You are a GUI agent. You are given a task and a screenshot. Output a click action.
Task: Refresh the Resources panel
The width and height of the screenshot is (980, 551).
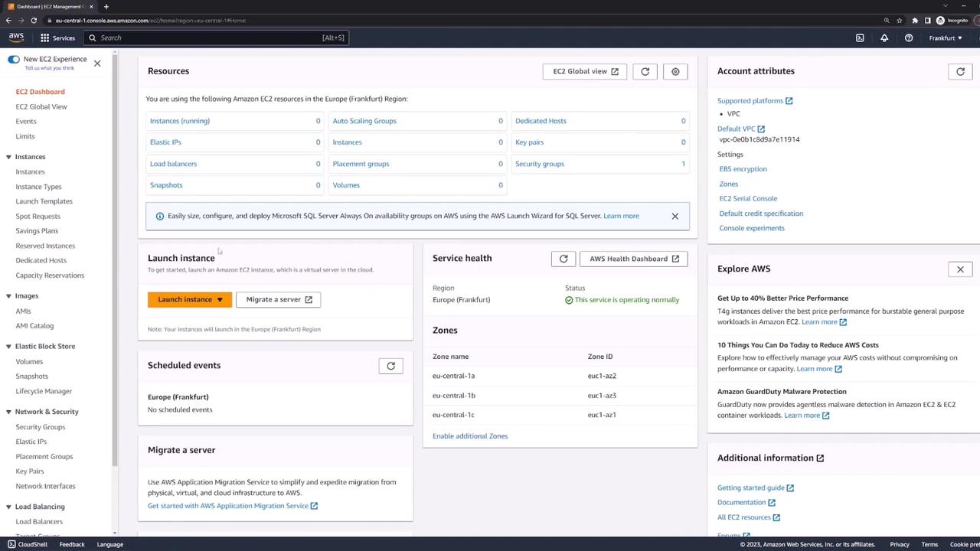click(645, 71)
